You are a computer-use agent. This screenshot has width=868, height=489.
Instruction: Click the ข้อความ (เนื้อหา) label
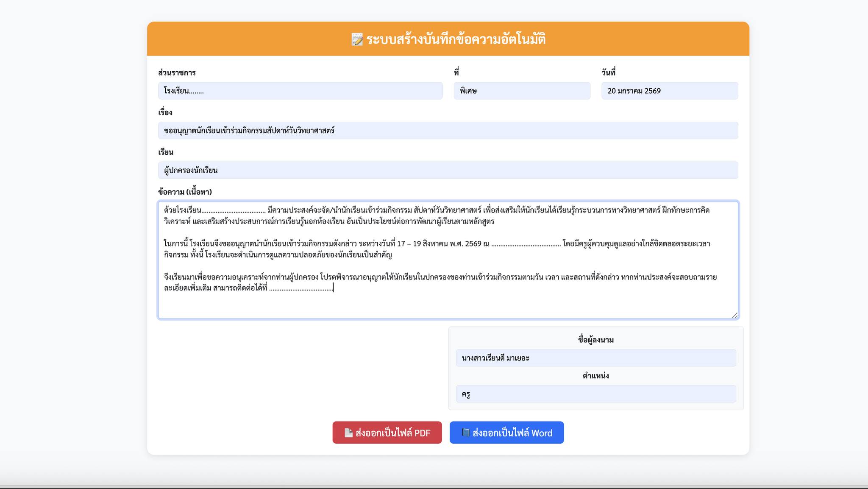(x=185, y=192)
